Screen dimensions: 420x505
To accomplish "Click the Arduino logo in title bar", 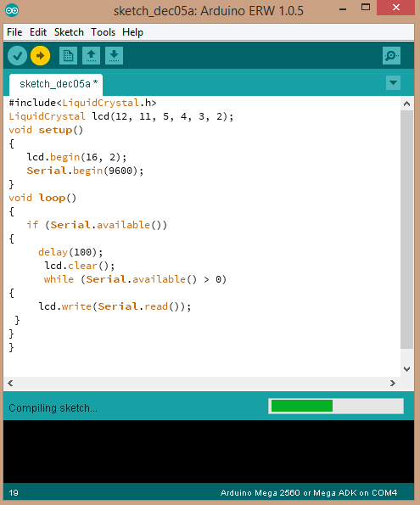I will [12, 11].
